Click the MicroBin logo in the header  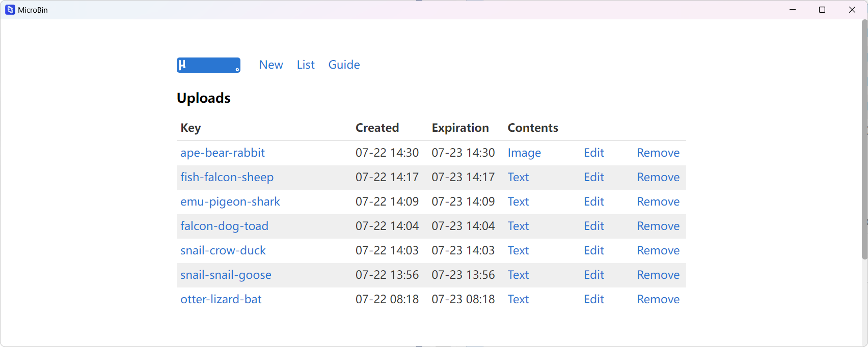coord(208,65)
